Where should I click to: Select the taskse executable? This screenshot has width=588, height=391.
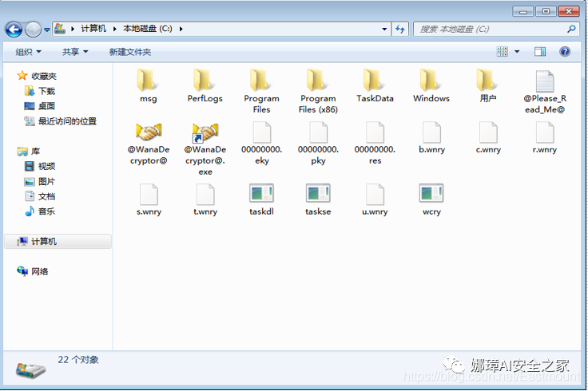[318, 200]
